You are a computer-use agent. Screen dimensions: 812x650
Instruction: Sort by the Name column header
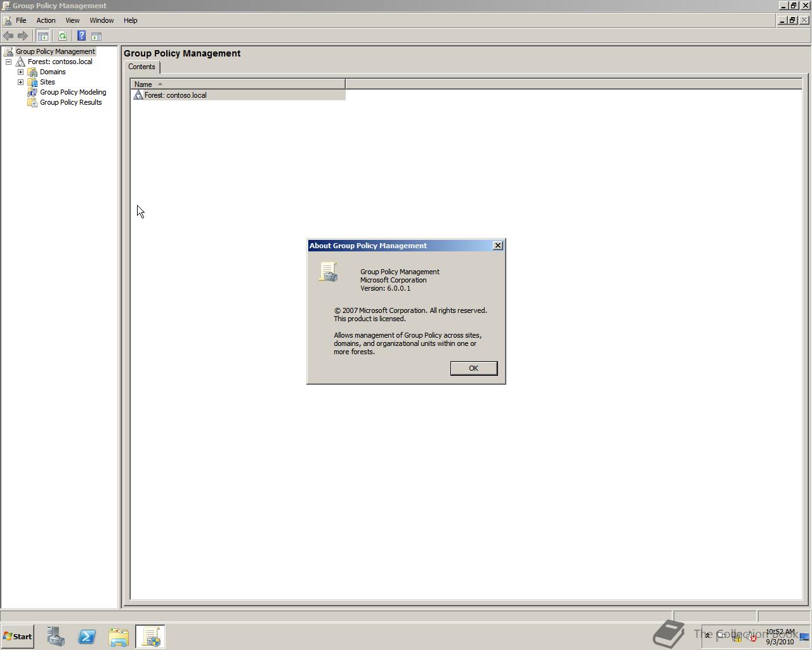tap(238, 84)
